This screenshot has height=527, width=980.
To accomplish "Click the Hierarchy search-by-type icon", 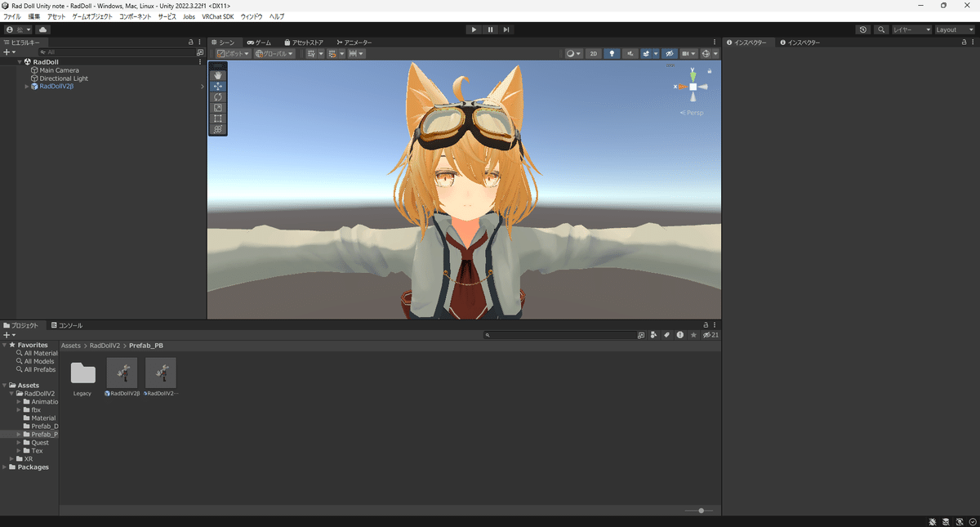I will (200, 52).
